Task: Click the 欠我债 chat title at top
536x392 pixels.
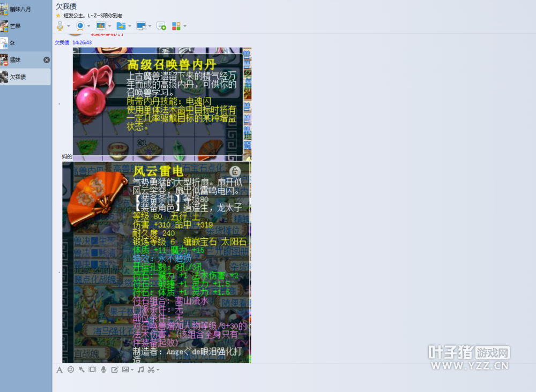Action: click(x=66, y=6)
